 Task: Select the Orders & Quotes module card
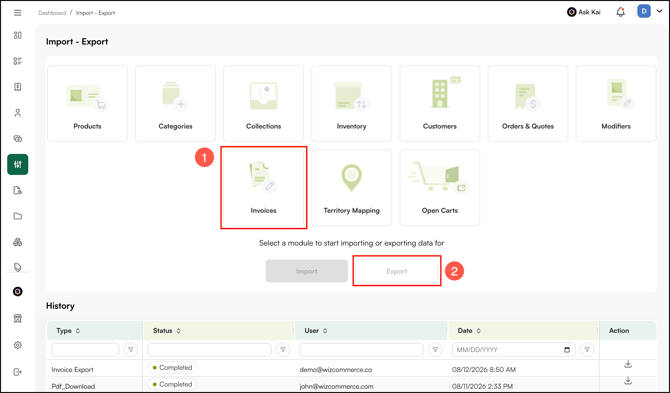528,103
